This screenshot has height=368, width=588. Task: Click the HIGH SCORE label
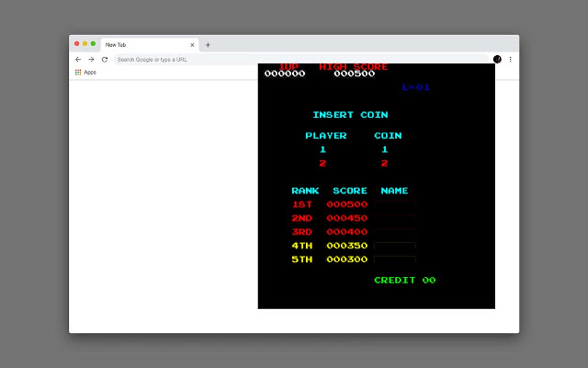tap(353, 66)
